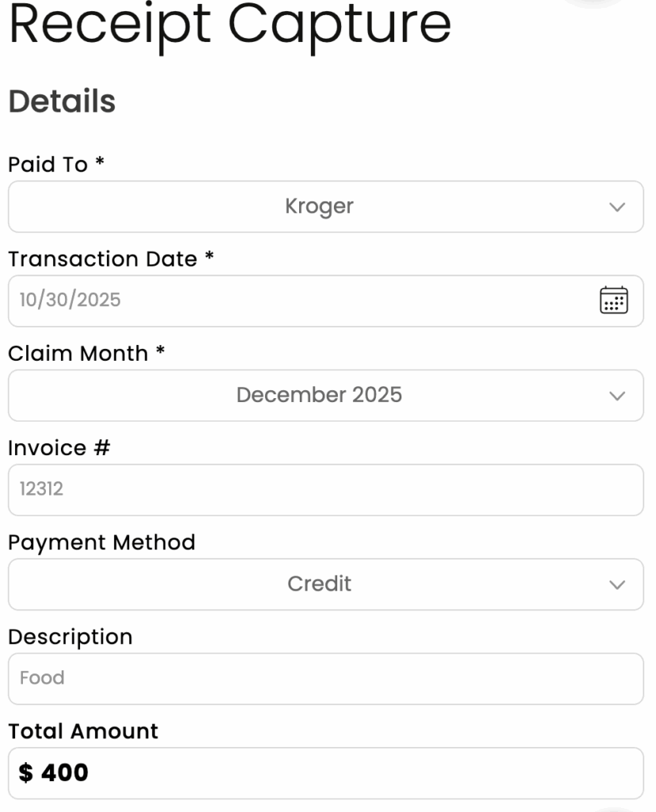Click the Receipt Capture page title
The height and width of the screenshot is (812, 656).
coord(229,24)
